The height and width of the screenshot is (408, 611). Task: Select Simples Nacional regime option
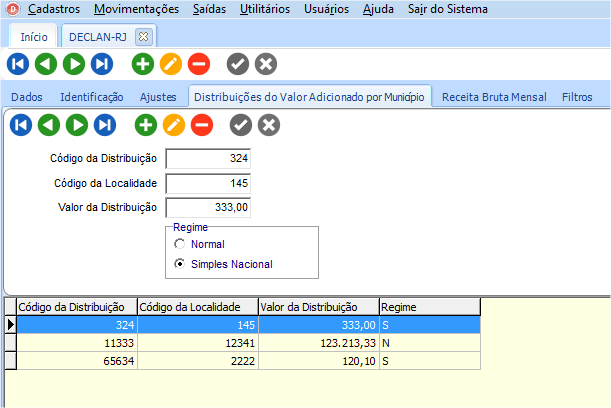pos(179,264)
